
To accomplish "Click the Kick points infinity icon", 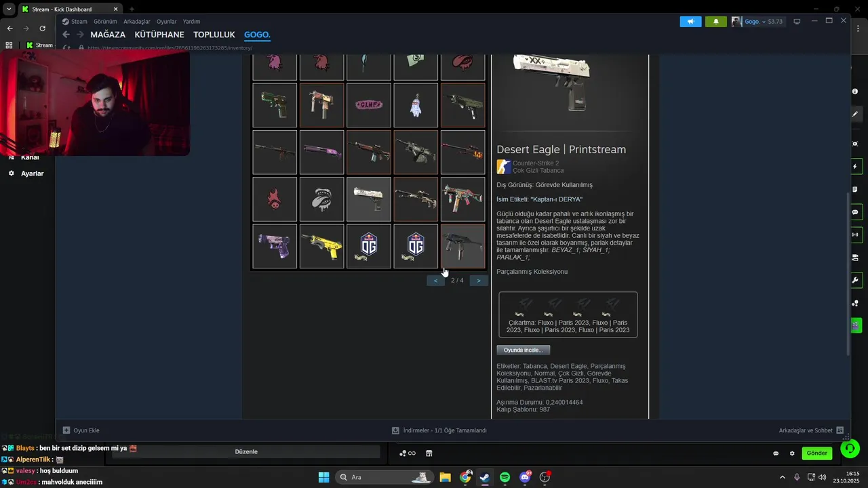I will [407, 453].
